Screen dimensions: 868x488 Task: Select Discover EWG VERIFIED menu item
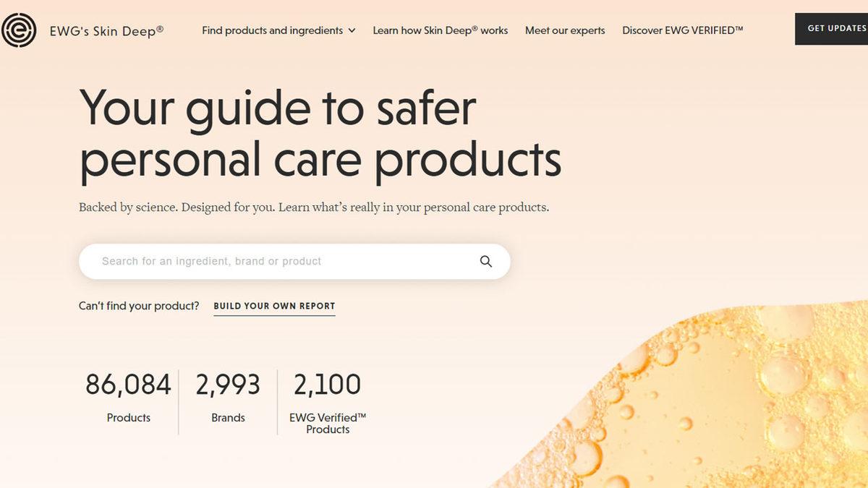682,30
